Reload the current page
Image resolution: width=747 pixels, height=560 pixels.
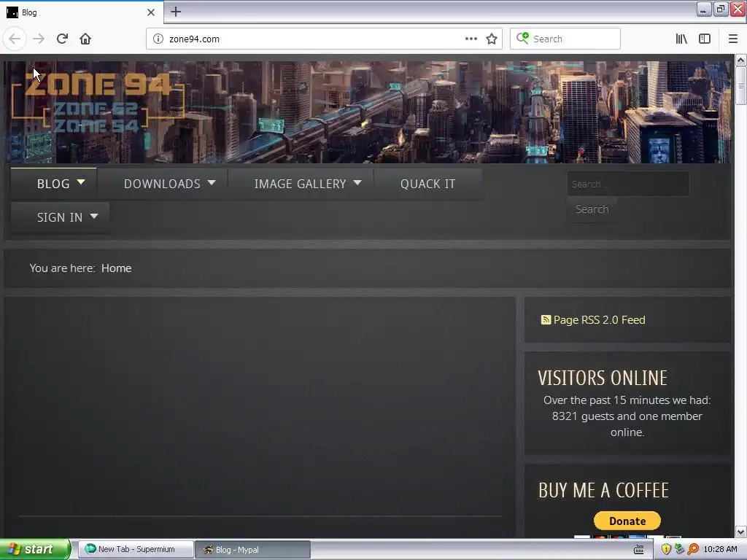[62, 39]
